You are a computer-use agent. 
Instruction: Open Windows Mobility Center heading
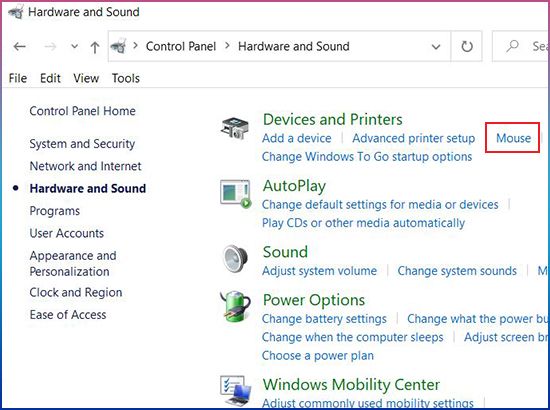pyautogui.click(x=351, y=384)
